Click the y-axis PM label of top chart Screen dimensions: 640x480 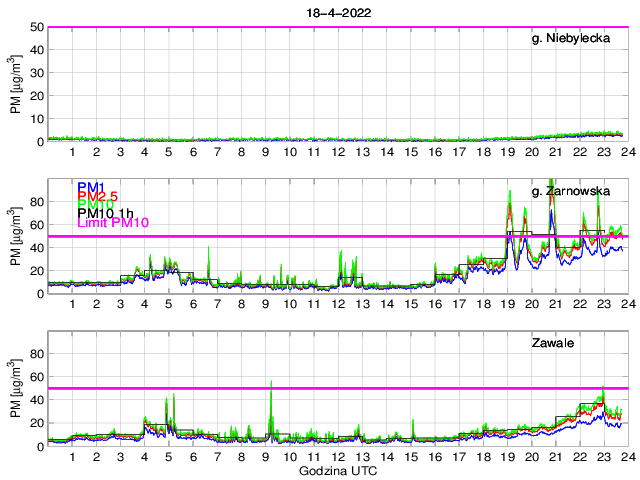pyautogui.click(x=15, y=84)
